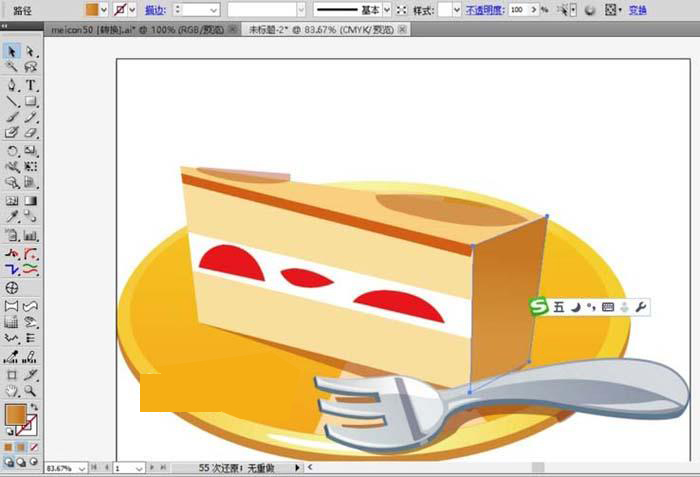Select the Blend tool
This screenshot has height=477, width=700.
tap(30, 217)
